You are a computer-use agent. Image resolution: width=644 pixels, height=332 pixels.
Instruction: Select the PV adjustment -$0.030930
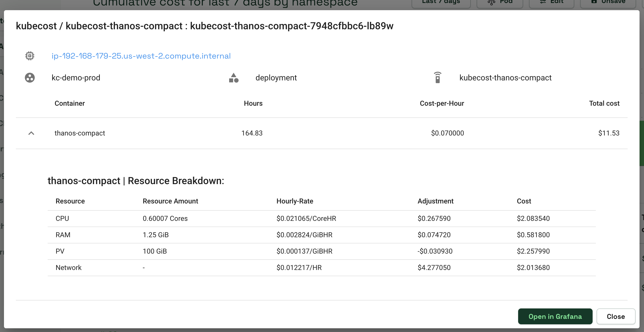pyautogui.click(x=435, y=251)
